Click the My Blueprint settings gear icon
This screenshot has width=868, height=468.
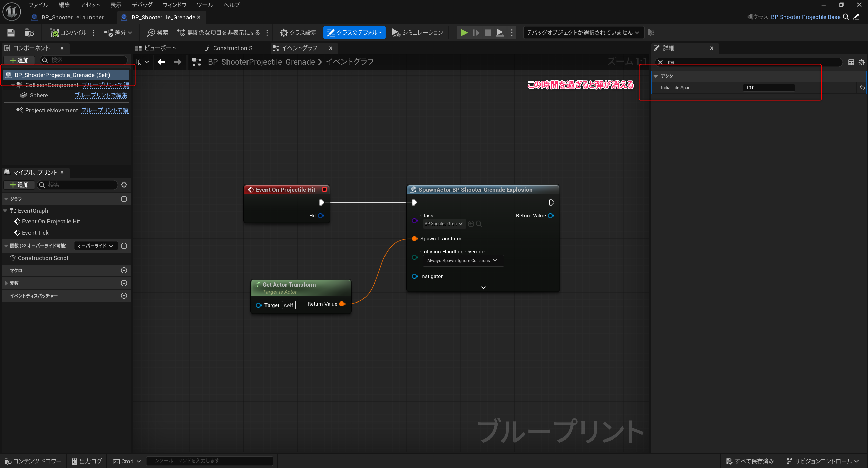124,185
